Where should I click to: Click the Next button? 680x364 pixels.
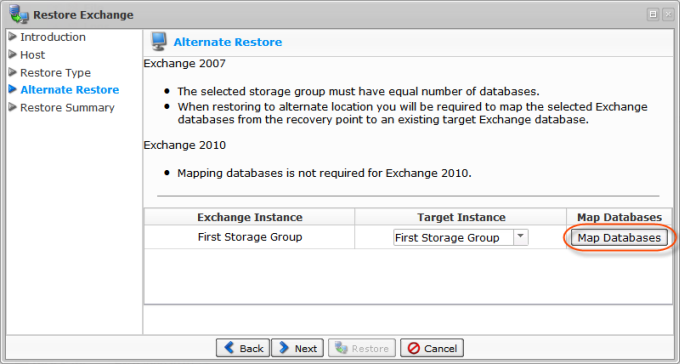[x=298, y=348]
